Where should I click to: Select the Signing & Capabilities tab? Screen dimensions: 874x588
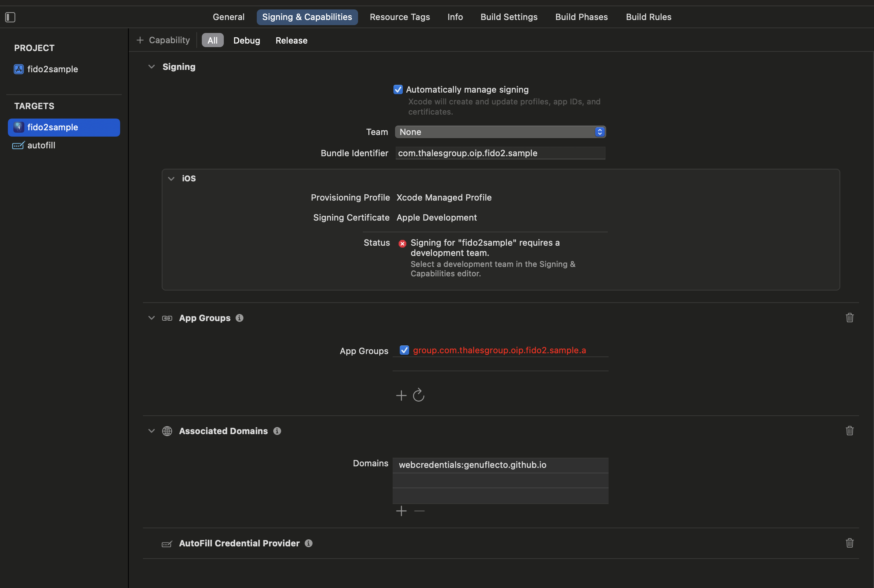tap(307, 17)
